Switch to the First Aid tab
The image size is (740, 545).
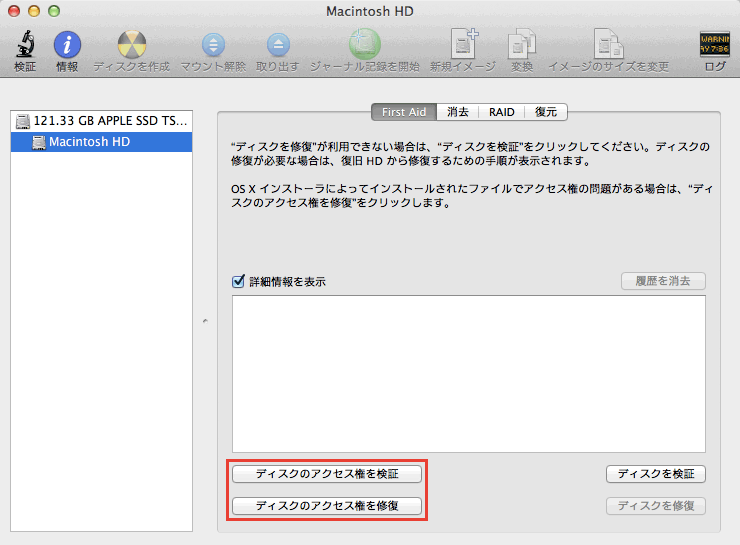[x=404, y=112]
